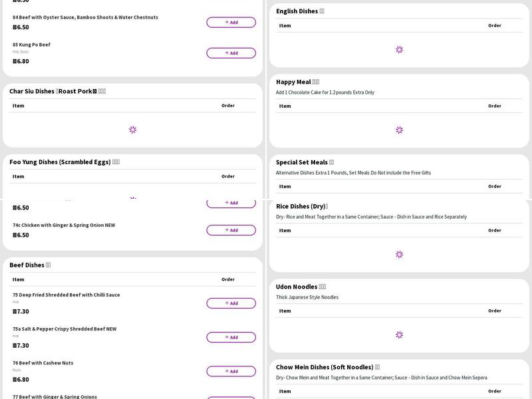532x399 pixels.
Task: Click the loading spinner in Rice Dishes (Dry)
Action: pyautogui.click(x=399, y=254)
